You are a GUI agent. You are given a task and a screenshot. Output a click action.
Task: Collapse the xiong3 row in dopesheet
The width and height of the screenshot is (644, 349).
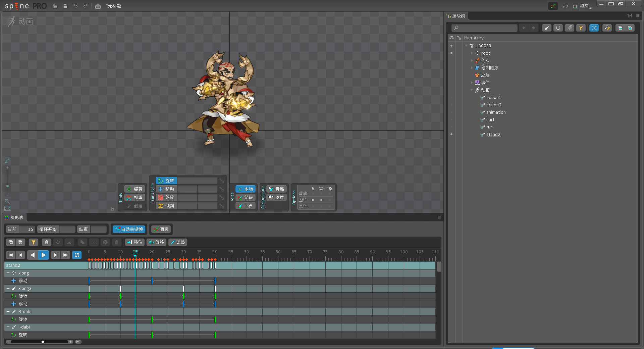point(8,288)
